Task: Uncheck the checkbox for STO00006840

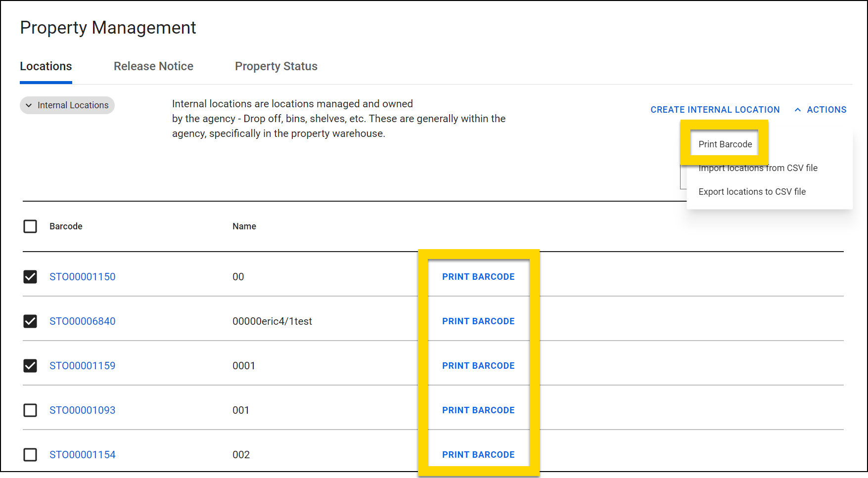Action: pos(30,321)
